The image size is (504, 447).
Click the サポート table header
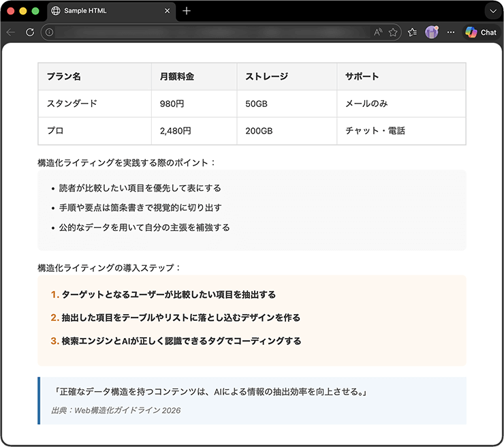(401, 76)
